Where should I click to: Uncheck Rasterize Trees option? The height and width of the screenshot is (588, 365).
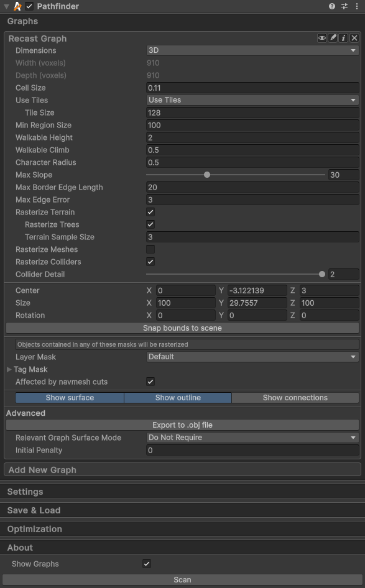click(x=150, y=224)
